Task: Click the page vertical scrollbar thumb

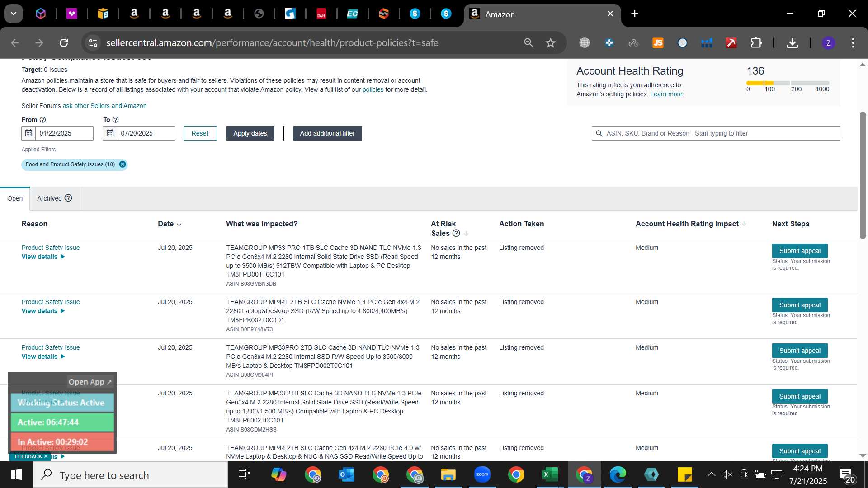Action: [863, 175]
